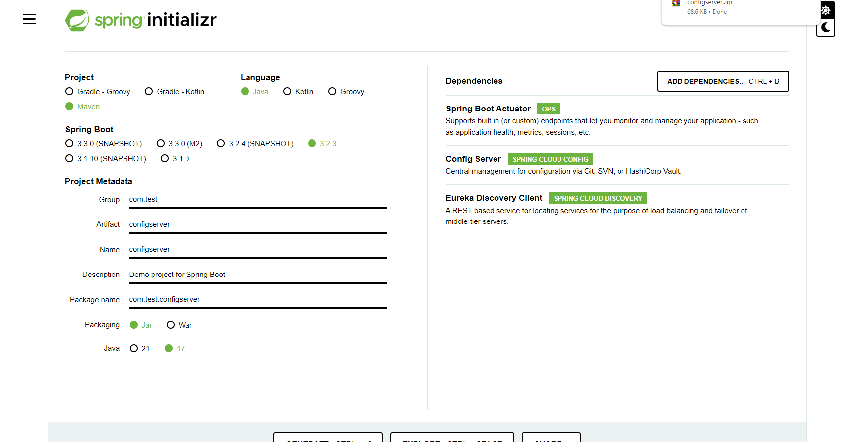
Task: Click the Spring Initializr logo
Action: click(x=141, y=20)
